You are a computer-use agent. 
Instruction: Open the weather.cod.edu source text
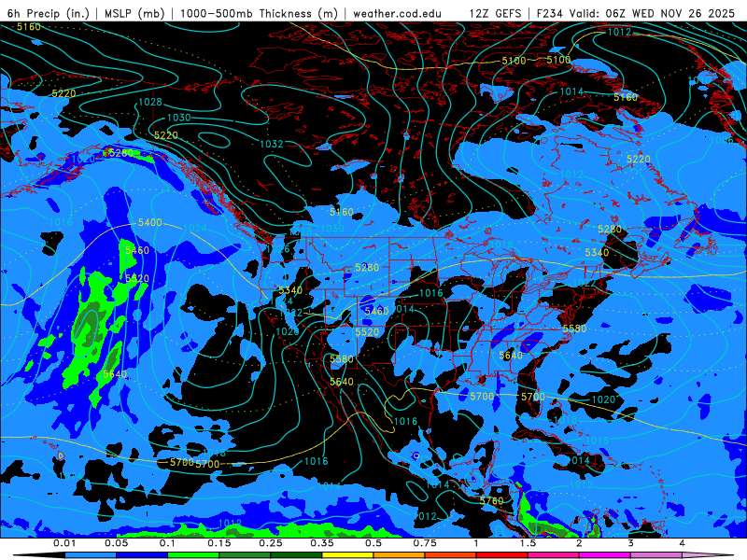tap(397, 13)
